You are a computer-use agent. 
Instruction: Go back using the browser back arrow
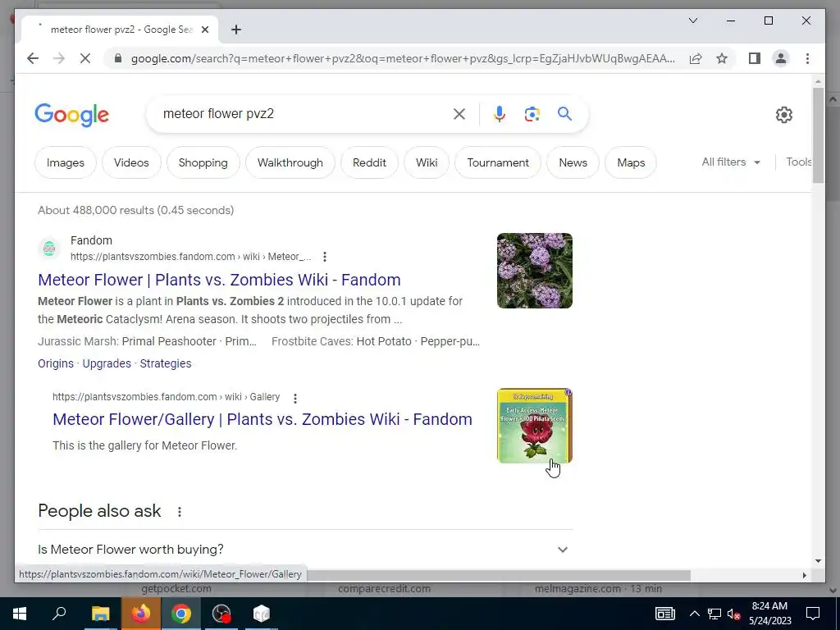[33, 58]
